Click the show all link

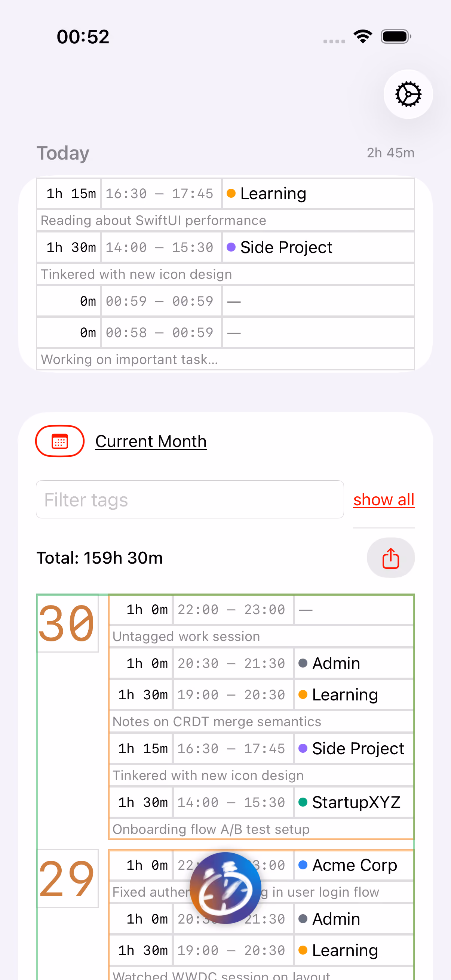click(x=384, y=499)
